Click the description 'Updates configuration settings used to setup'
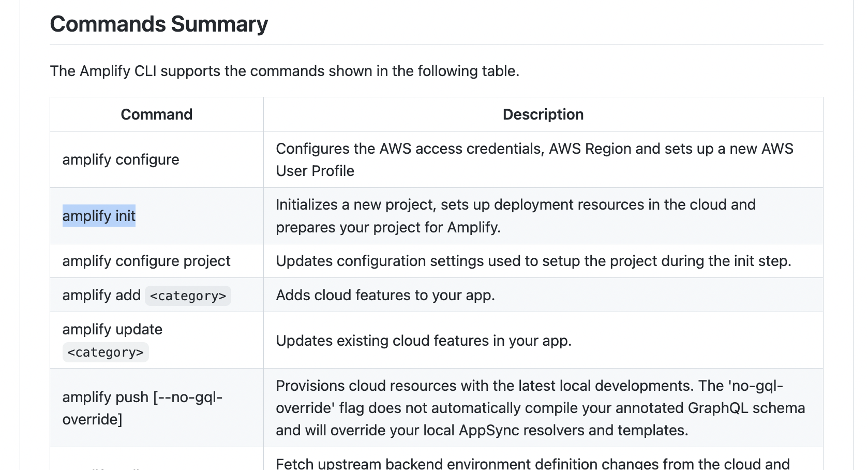The image size is (868, 470). pos(534,261)
